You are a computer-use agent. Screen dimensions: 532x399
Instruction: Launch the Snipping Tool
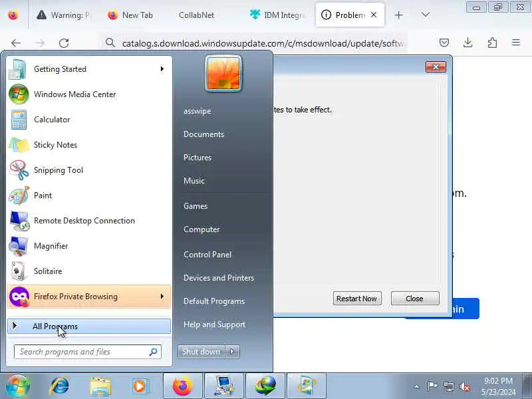pyautogui.click(x=89, y=170)
